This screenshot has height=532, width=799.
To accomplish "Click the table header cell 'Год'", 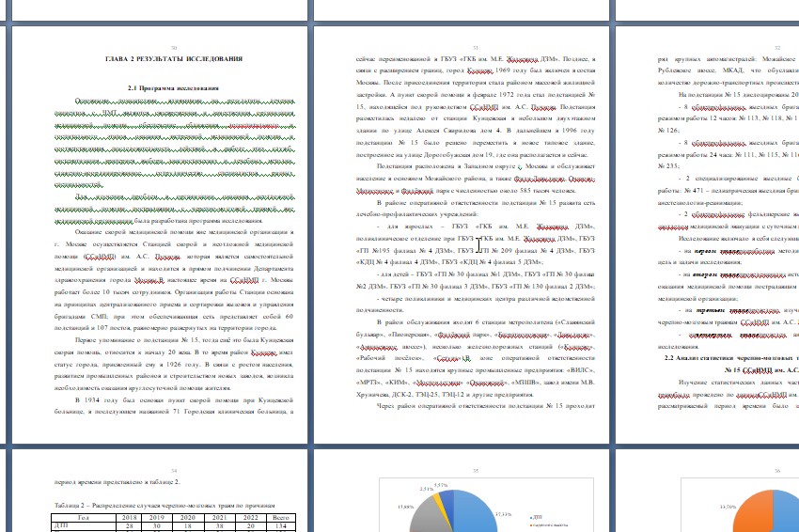I will point(84,517).
